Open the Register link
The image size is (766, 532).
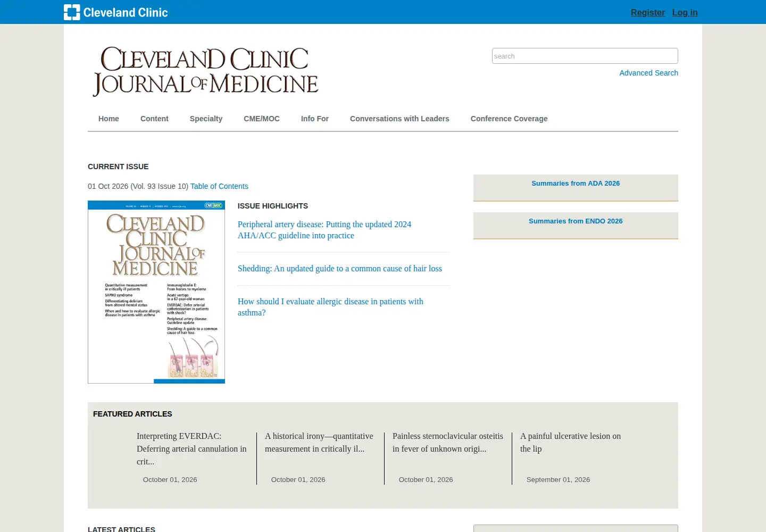648,12
